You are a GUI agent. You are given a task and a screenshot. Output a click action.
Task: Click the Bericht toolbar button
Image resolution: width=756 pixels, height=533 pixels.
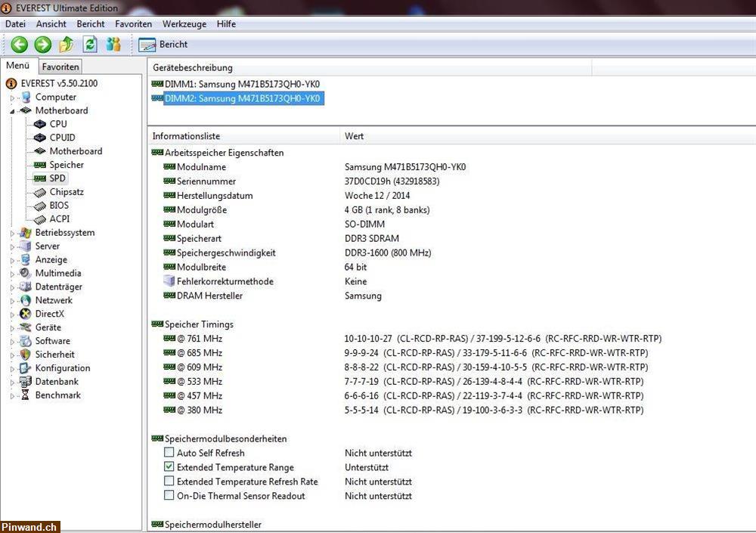point(168,44)
